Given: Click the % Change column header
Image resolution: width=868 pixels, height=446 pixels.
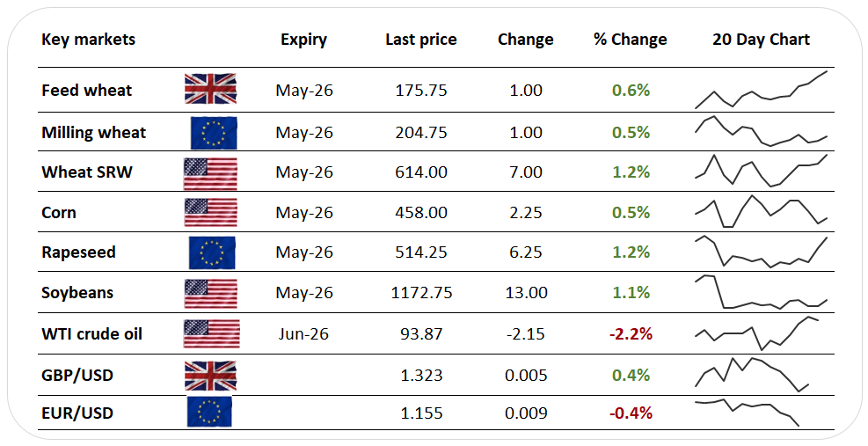Looking at the screenshot, I should pyautogui.click(x=630, y=40).
